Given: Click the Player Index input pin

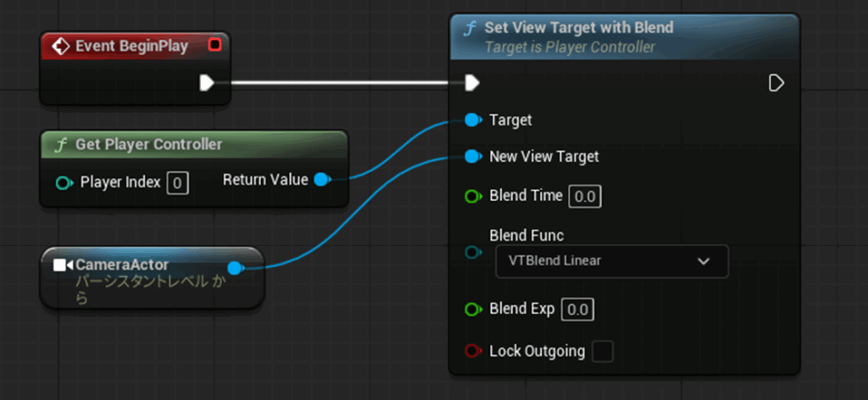Looking at the screenshot, I should [x=64, y=182].
